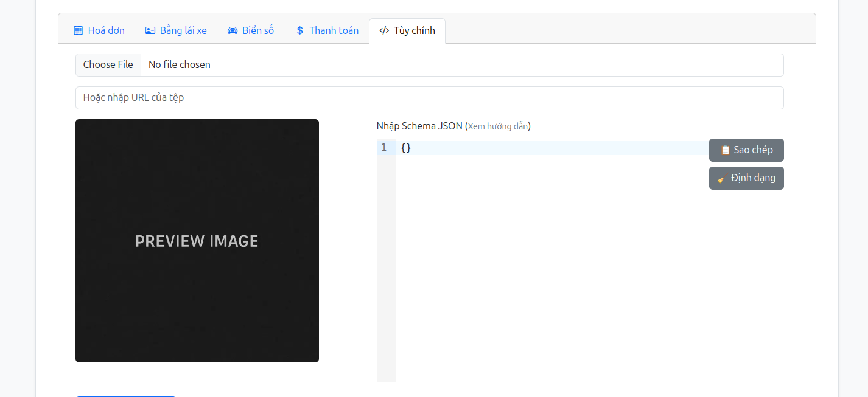The height and width of the screenshot is (397, 868).
Task: Click line number 1 in editor gutter
Action: [383, 148]
